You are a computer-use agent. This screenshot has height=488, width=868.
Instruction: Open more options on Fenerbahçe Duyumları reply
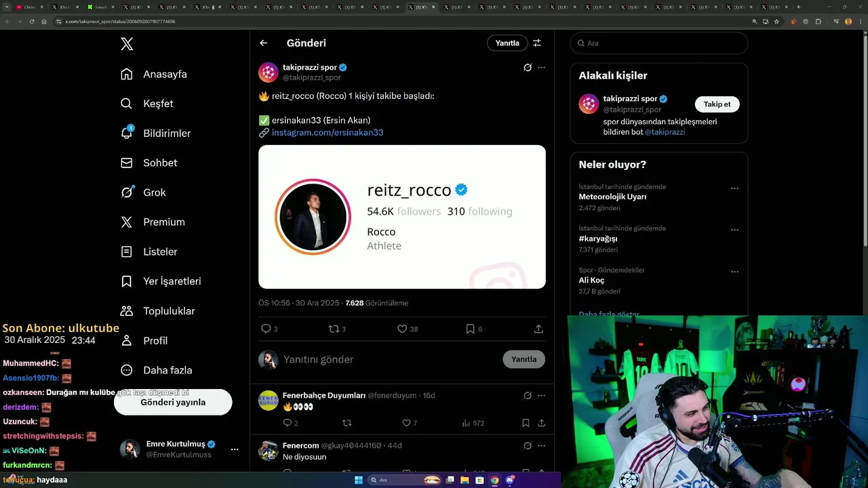point(541,395)
